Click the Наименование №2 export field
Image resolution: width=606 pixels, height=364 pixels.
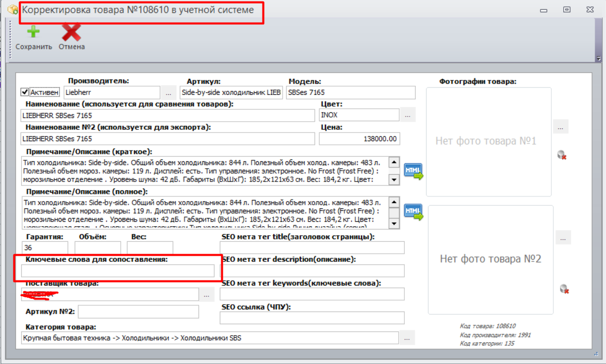(x=168, y=139)
